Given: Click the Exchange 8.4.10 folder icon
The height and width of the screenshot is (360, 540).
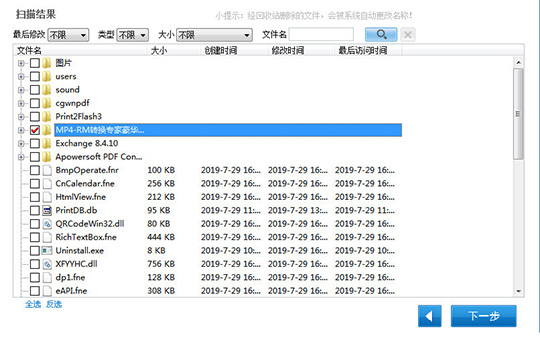Looking at the screenshot, I should point(46,143).
